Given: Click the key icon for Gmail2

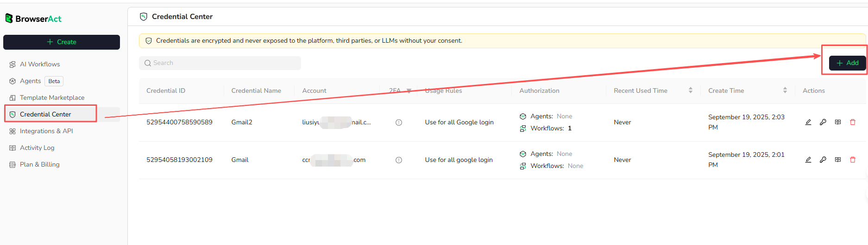Looking at the screenshot, I should [x=823, y=122].
